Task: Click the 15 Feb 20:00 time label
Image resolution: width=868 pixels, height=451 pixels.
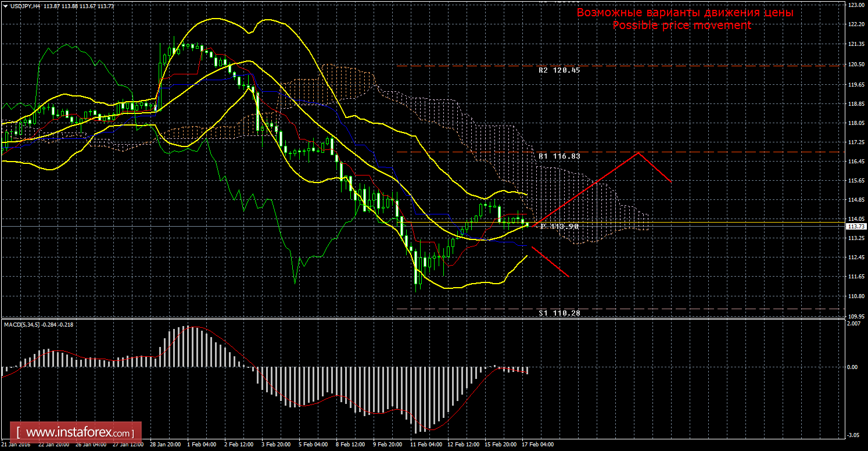Action: click(x=500, y=445)
